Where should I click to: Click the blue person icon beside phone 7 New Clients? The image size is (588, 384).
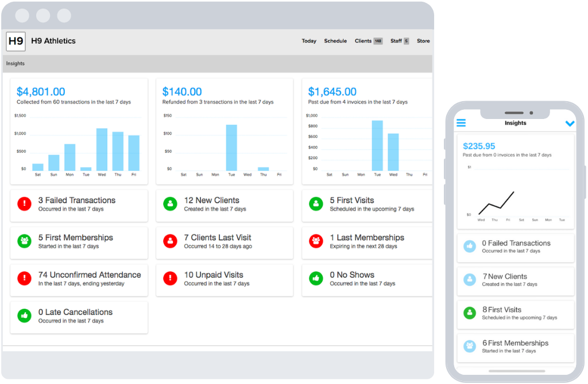(x=470, y=279)
